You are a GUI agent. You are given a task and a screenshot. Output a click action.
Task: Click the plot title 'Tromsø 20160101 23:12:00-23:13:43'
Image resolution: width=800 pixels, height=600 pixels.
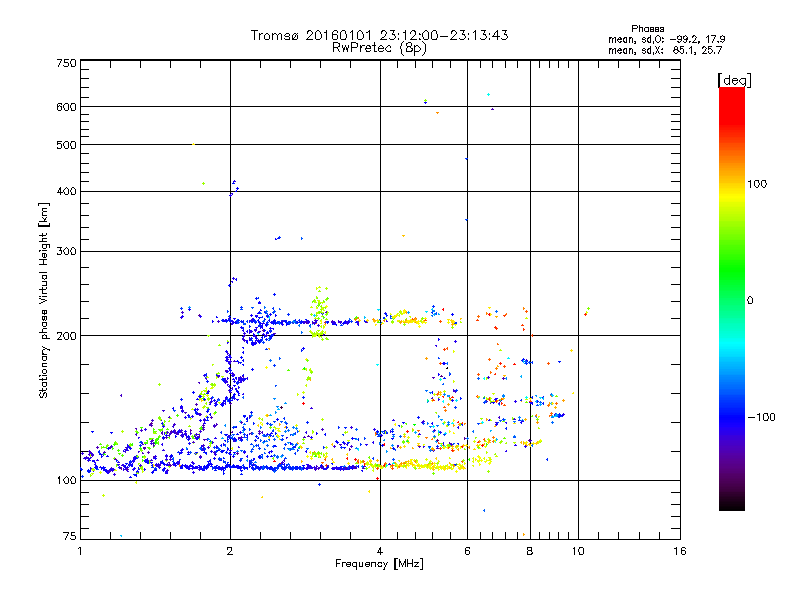coord(379,35)
